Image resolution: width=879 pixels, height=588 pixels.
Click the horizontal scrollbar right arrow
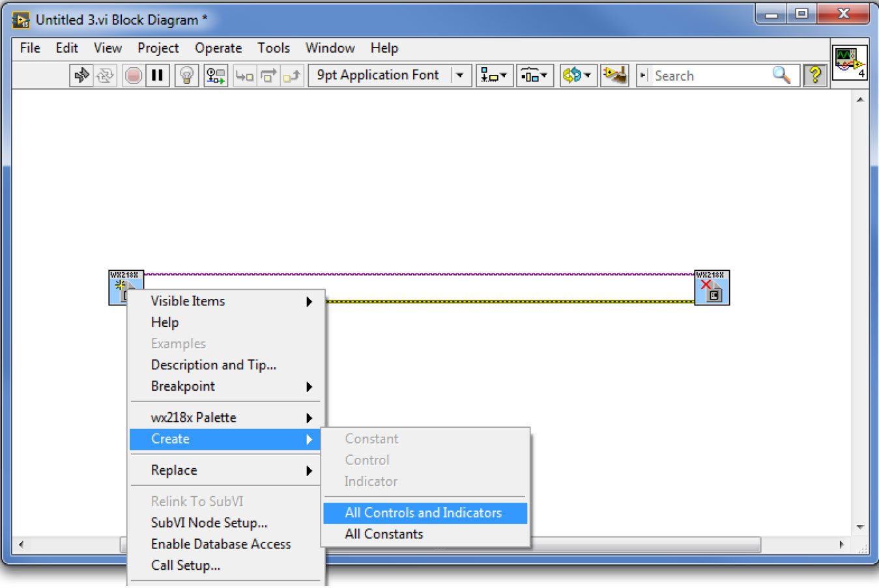pyautogui.click(x=841, y=544)
